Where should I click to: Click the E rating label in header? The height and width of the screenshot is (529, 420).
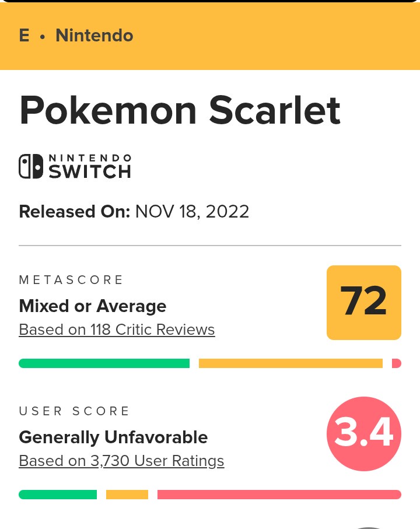click(x=24, y=36)
